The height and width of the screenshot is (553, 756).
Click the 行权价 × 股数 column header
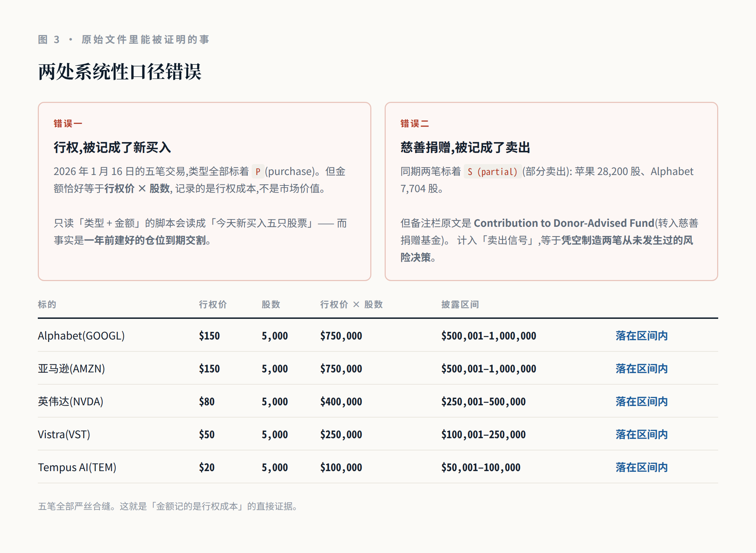coord(351,304)
